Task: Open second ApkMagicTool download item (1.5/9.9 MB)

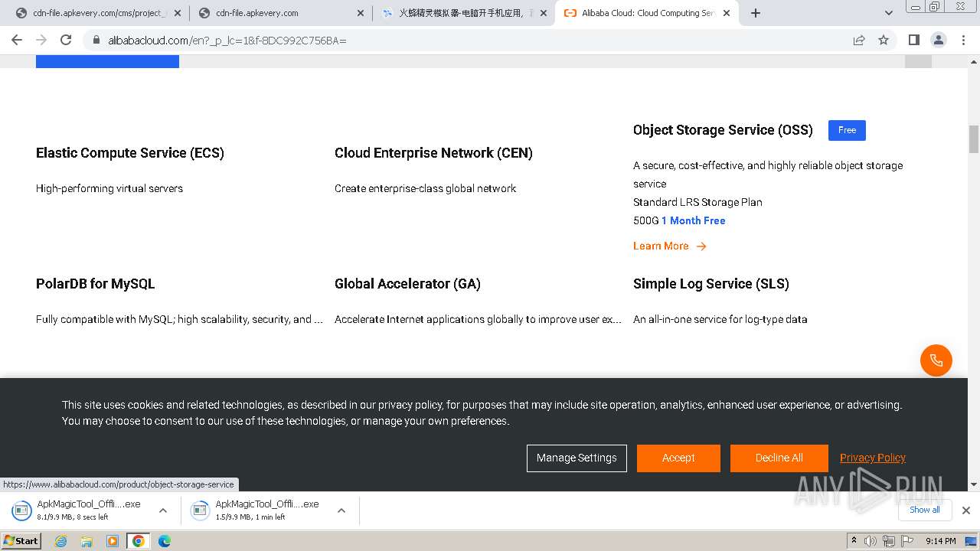Action: click(x=258, y=510)
